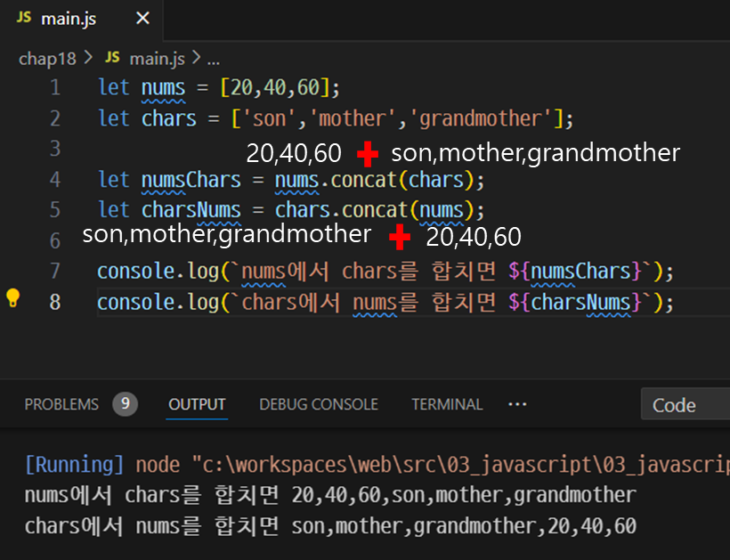The width and height of the screenshot is (730, 560).
Task: Click line number 4 in gutter
Action: [x=55, y=180]
